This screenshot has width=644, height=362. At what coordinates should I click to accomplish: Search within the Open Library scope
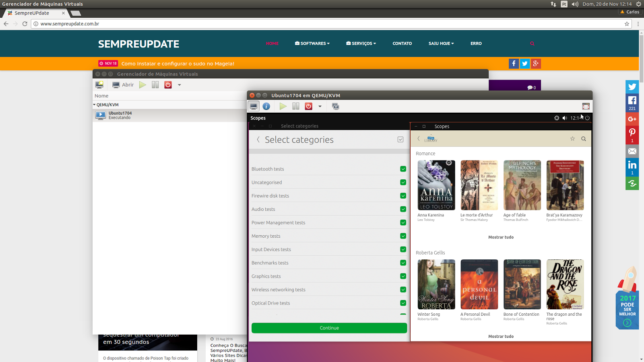pyautogui.click(x=584, y=139)
